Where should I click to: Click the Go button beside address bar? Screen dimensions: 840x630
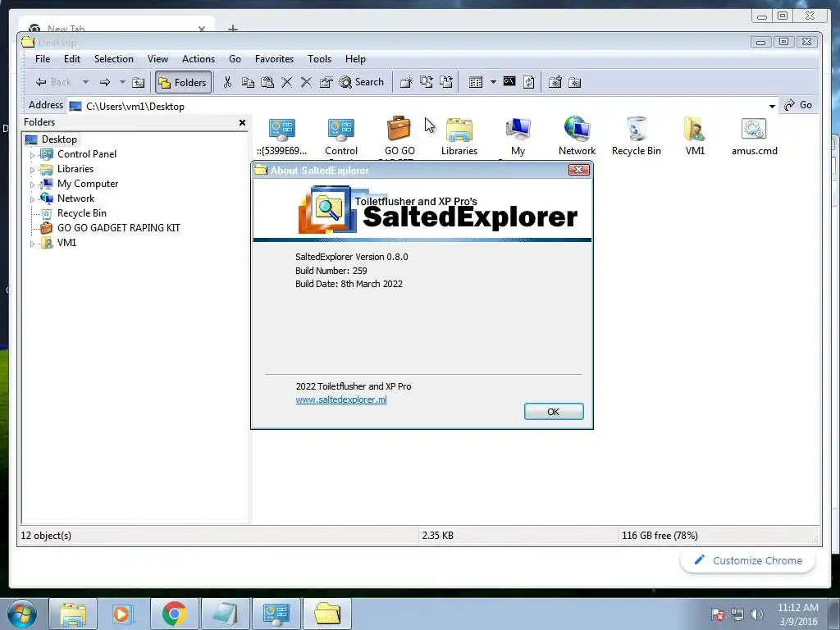(798, 105)
